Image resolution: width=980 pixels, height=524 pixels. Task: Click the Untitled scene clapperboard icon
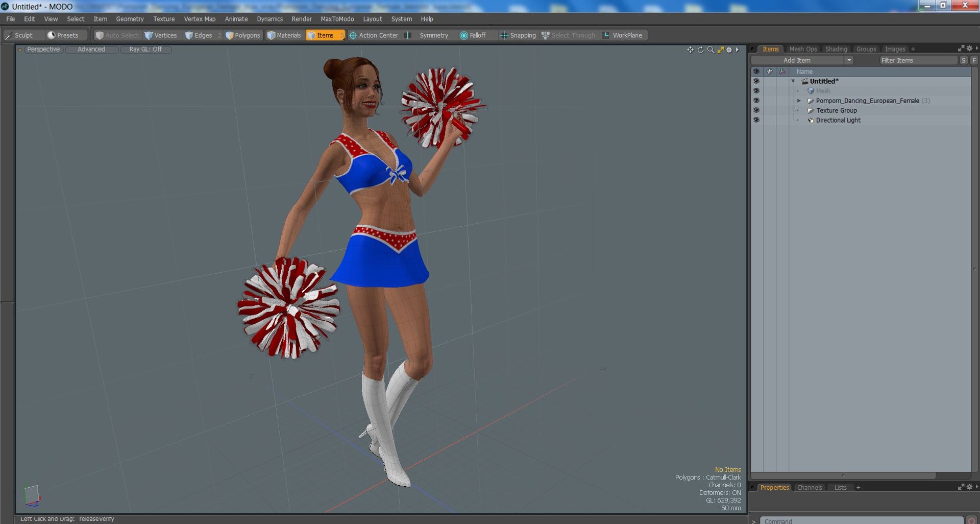click(804, 81)
